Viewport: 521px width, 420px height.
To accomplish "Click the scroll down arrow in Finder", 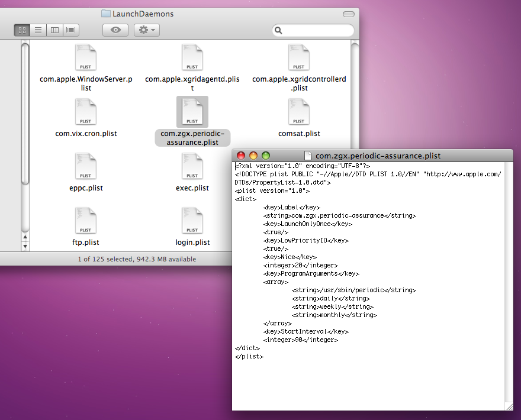I will (25, 246).
